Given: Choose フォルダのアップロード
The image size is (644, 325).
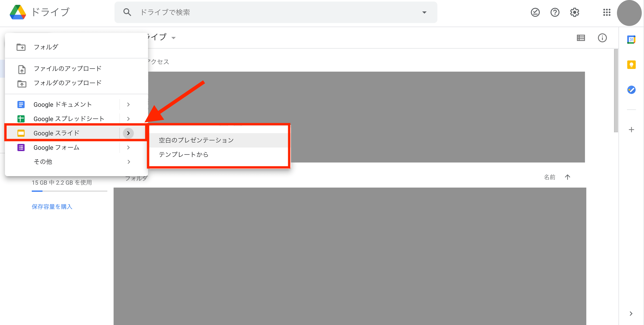Looking at the screenshot, I should point(76,83).
